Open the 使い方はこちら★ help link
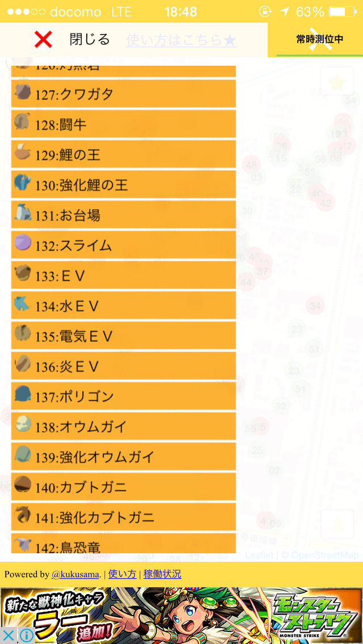This screenshot has width=363, height=644. click(x=181, y=40)
